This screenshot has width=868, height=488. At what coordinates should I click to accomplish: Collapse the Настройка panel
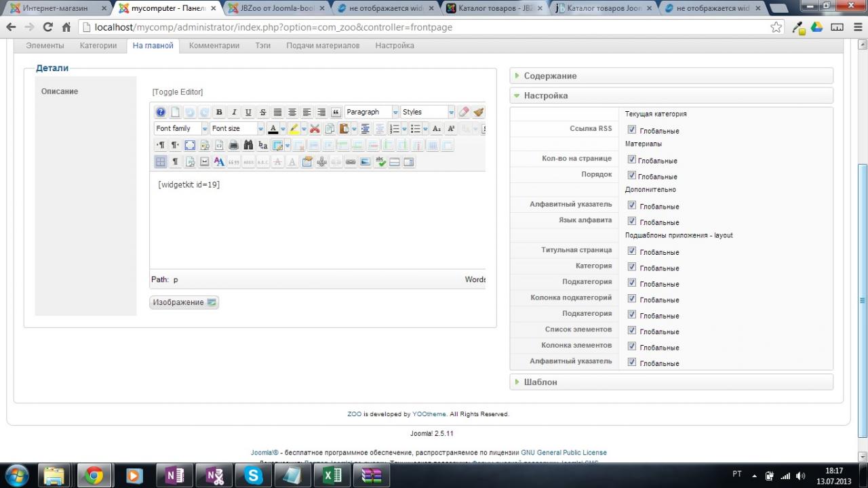tap(671, 96)
